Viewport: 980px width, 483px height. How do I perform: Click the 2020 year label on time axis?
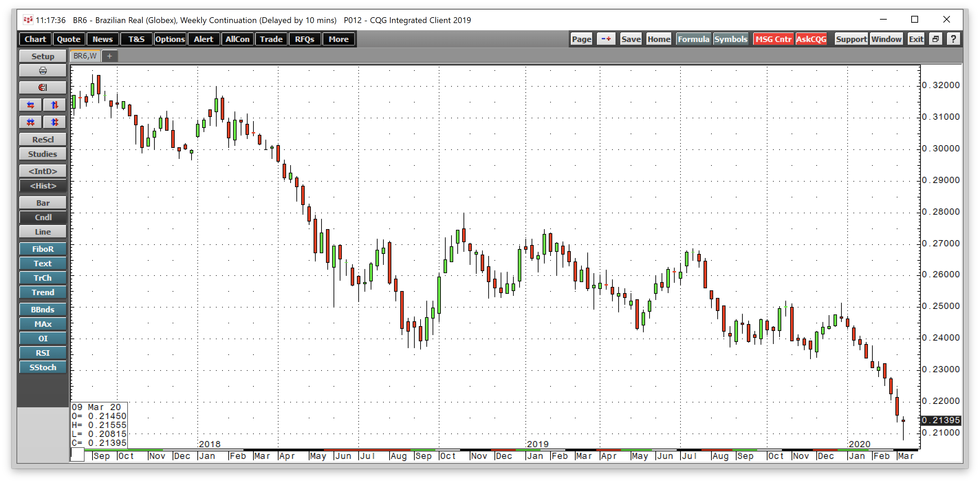[x=859, y=444]
